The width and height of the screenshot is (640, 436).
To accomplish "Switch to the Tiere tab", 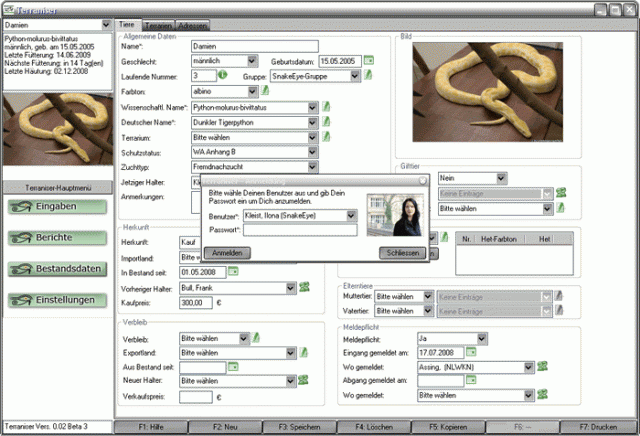I will [x=127, y=24].
